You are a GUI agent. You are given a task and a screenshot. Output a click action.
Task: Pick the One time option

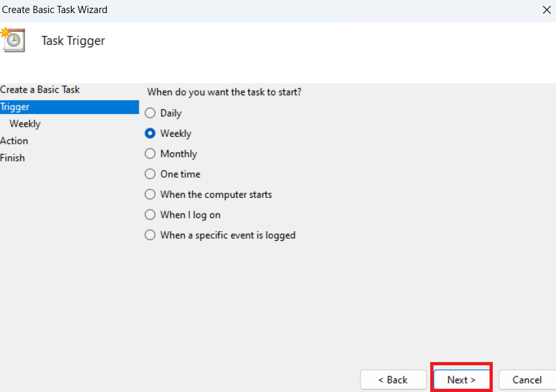pyautogui.click(x=151, y=175)
